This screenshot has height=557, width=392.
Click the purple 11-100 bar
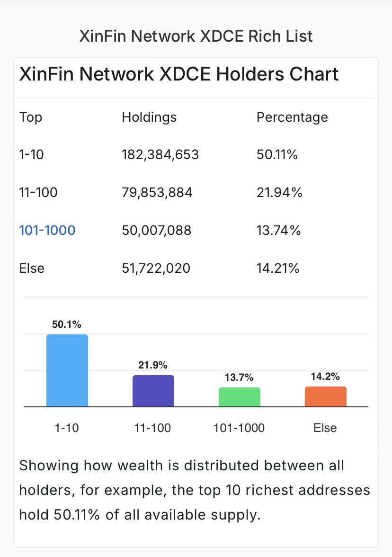coord(153,391)
